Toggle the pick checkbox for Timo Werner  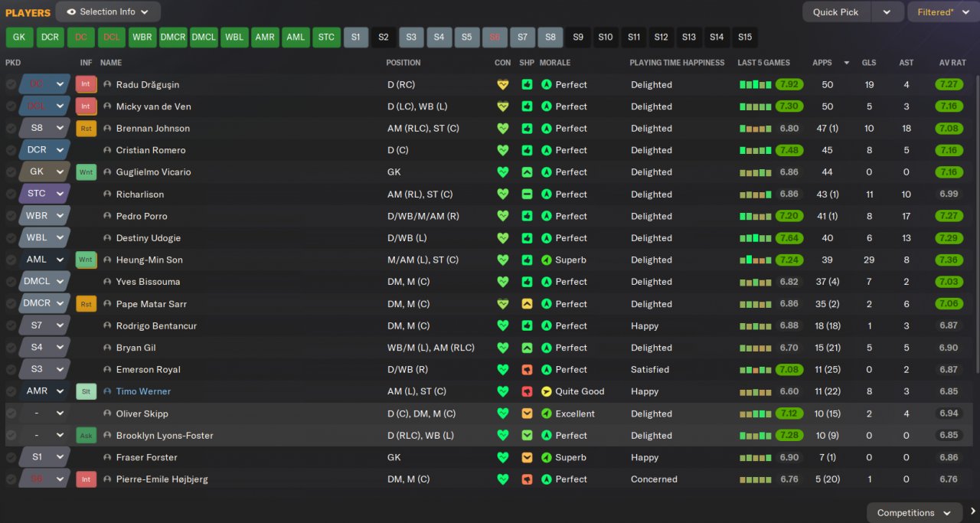click(11, 391)
